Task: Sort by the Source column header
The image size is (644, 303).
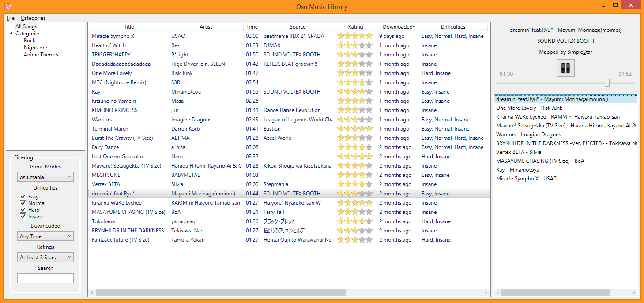Action: click(298, 27)
